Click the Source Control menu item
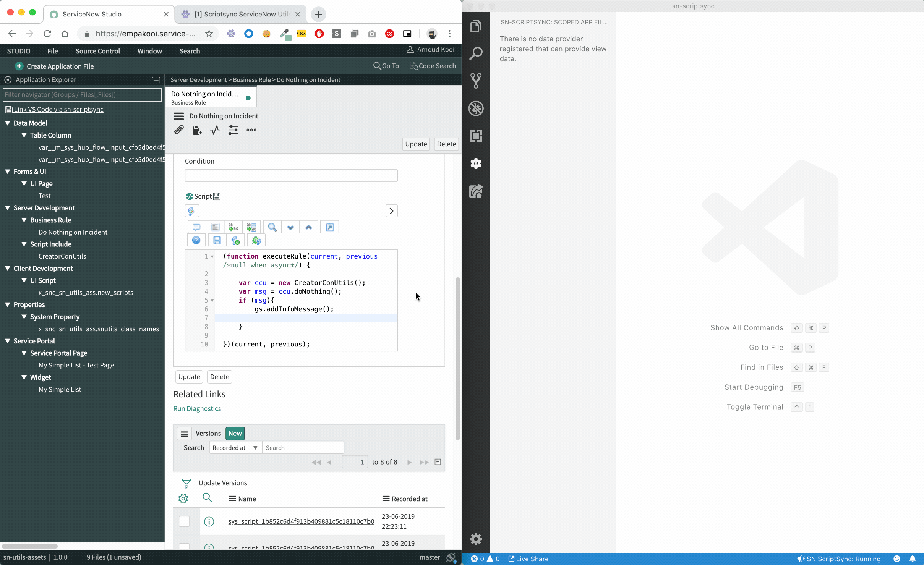This screenshot has width=924, height=565. (97, 51)
